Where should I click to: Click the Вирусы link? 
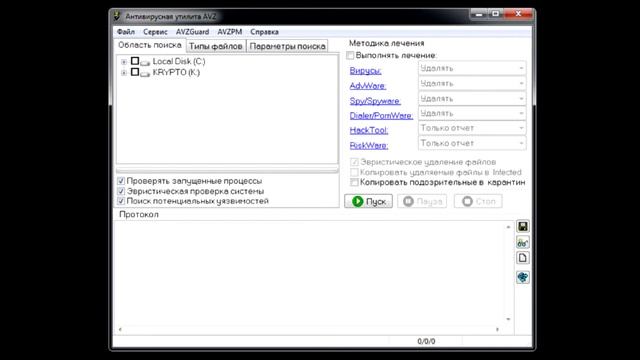click(365, 71)
